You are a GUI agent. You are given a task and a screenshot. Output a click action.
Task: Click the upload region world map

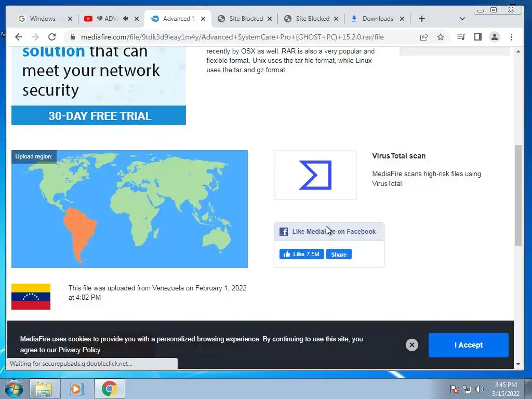[x=129, y=209]
